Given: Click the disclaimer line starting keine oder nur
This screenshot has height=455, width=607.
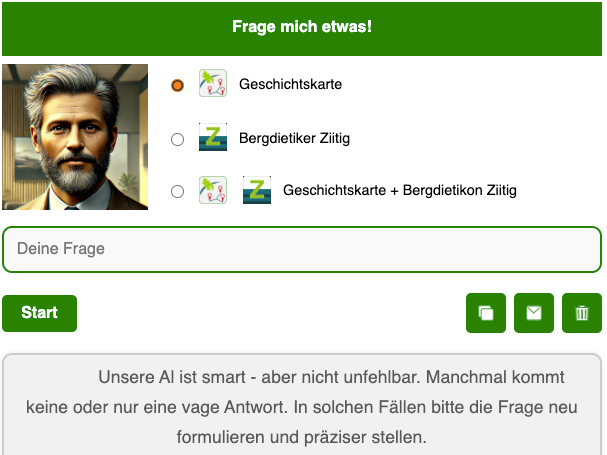Looking at the screenshot, I should [302, 408].
